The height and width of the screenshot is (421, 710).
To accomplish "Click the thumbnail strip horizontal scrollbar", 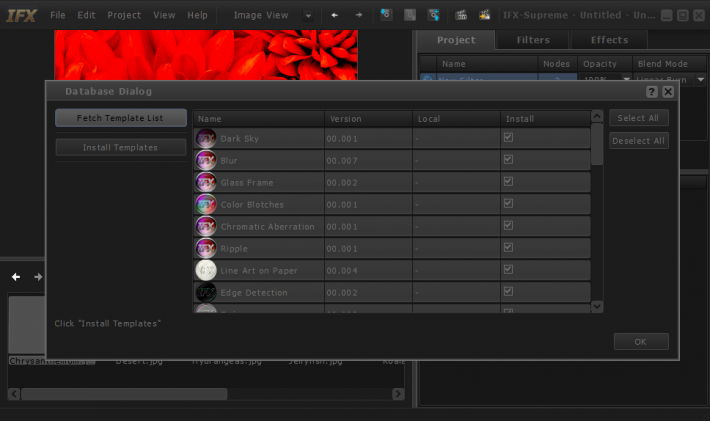I will tap(206, 394).
